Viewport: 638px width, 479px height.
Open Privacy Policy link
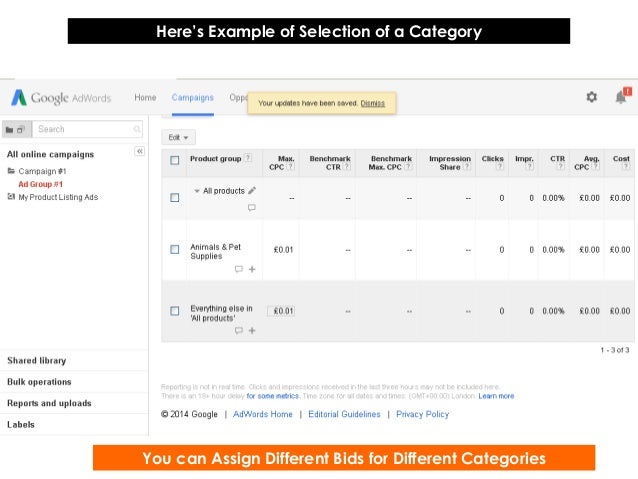pos(422,414)
